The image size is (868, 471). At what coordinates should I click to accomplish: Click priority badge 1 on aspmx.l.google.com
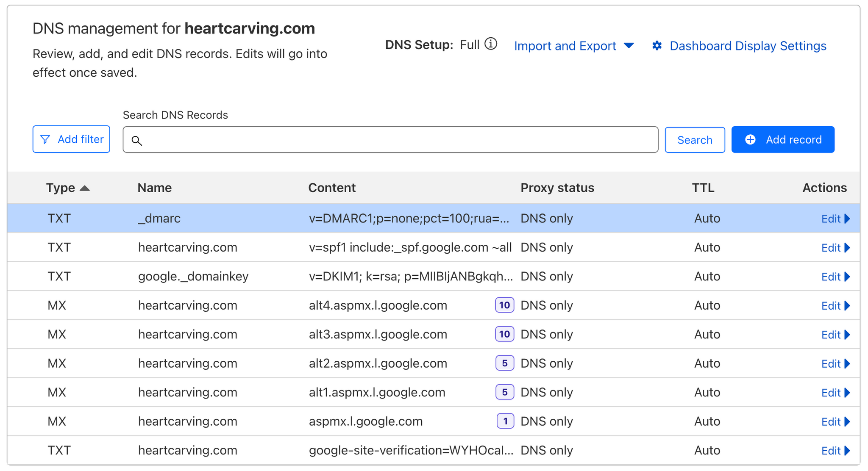click(x=505, y=421)
